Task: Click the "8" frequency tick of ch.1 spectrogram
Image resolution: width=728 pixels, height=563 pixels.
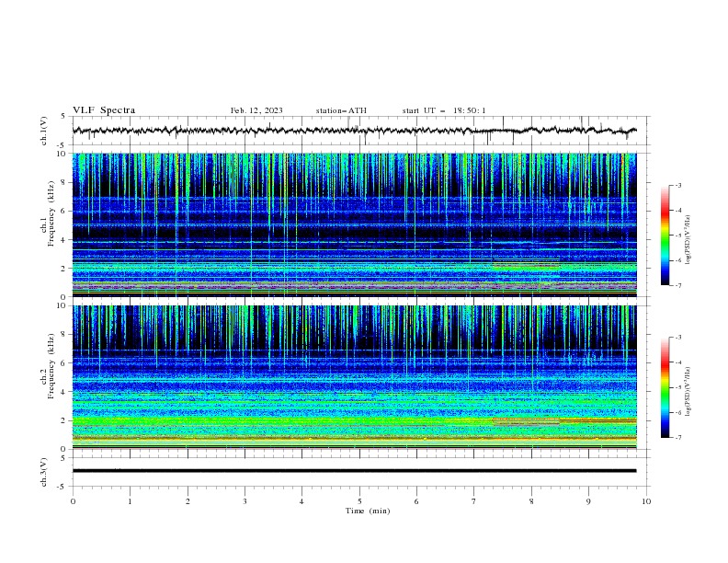Action: [63, 182]
